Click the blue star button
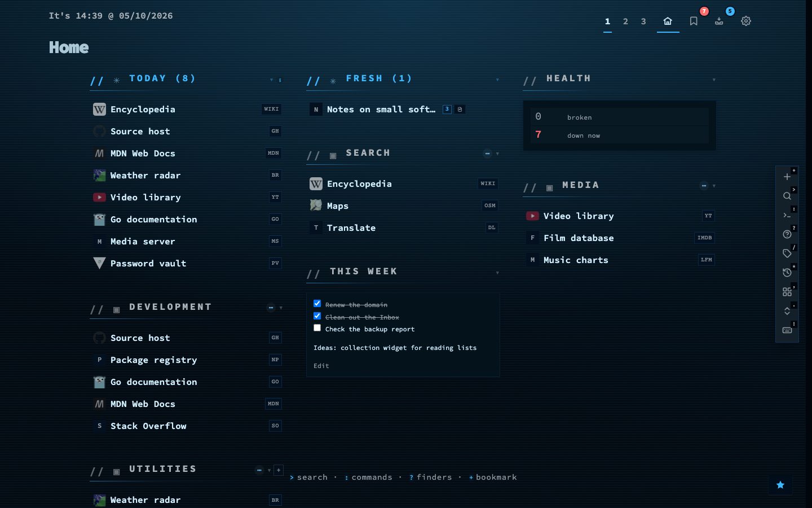The height and width of the screenshot is (508, 812). pyautogui.click(x=780, y=485)
